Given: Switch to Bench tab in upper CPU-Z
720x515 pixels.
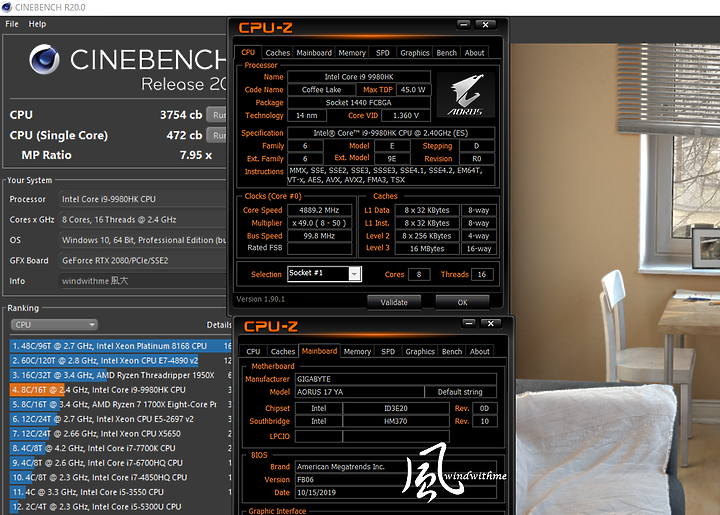Looking at the screenshot, I should pos(446,53).
